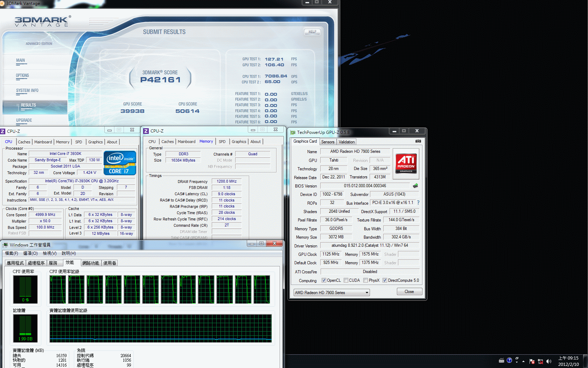588x368 pixels.
Task: Open 檔案(F) menu in Task Manager
Action: 12,253
